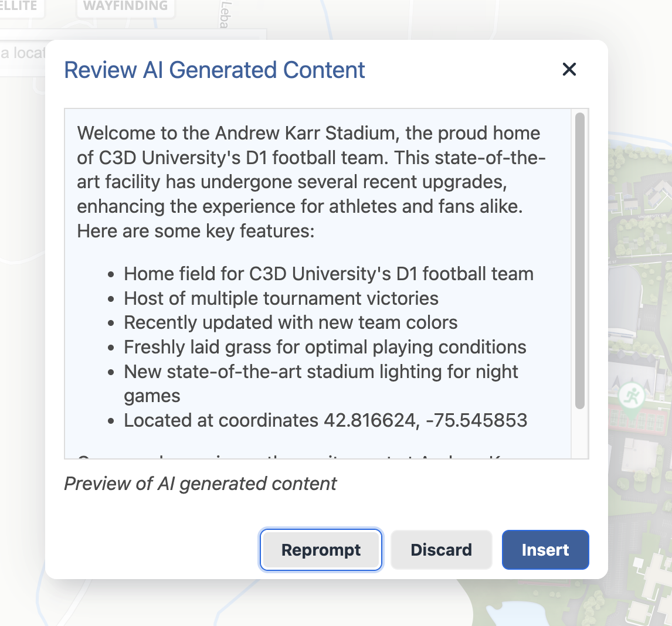Click the Reprompt button
Viewport: 672px width, 626px height.
[x=321, y=550]
